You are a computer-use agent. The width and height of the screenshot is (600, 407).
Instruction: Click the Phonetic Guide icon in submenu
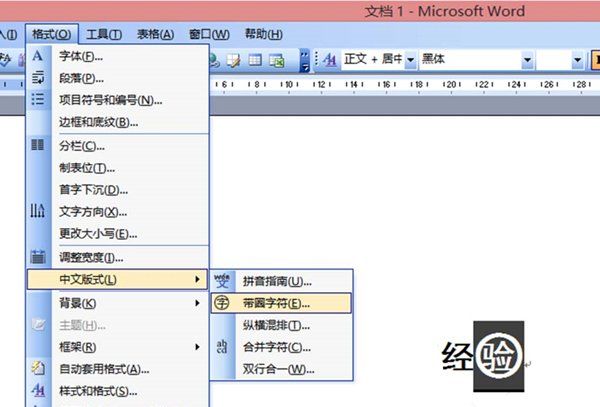222,281
